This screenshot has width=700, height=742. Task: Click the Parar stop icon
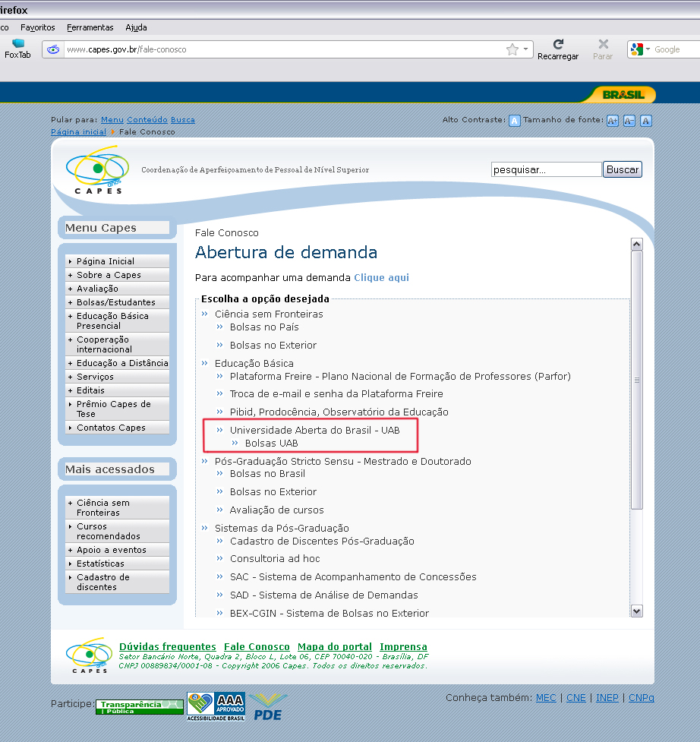click(x=603, y=49)
